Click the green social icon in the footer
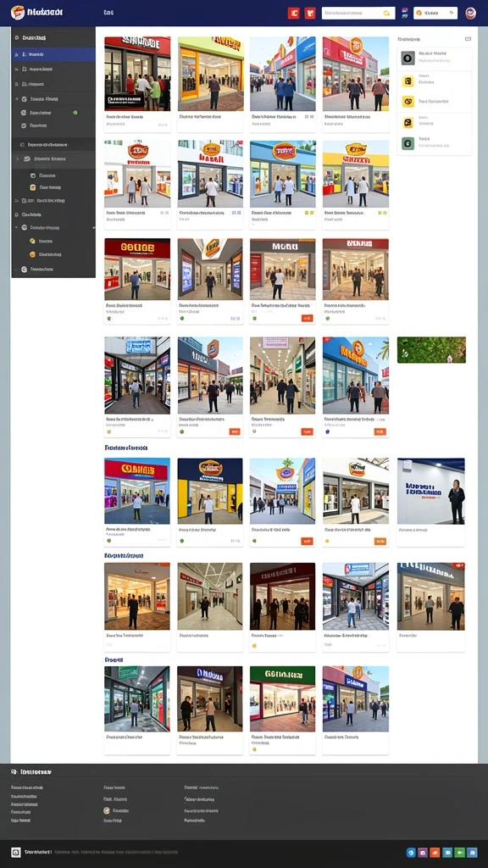 pyautogui.click(x=459, y=853)
